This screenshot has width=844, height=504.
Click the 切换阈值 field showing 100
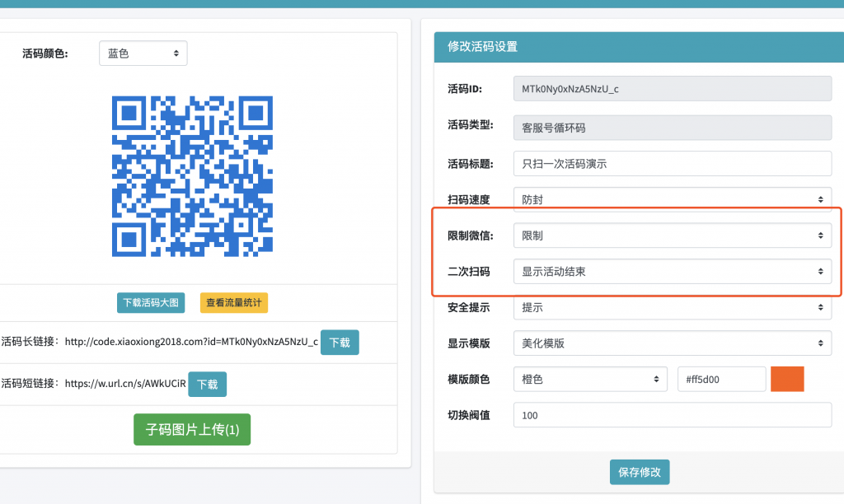673,415
